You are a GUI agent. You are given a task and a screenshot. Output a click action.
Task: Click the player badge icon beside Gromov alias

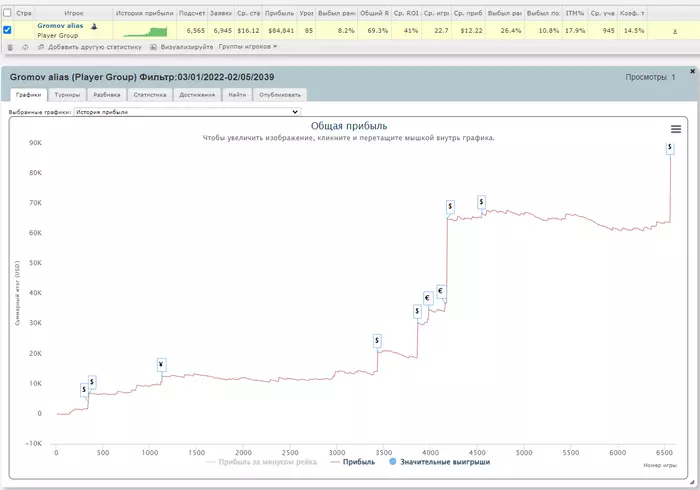pyautogui.click(x=94, y=26)
